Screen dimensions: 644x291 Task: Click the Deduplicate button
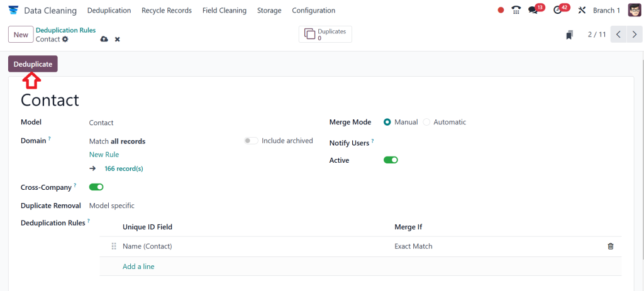tap(33, 64)
